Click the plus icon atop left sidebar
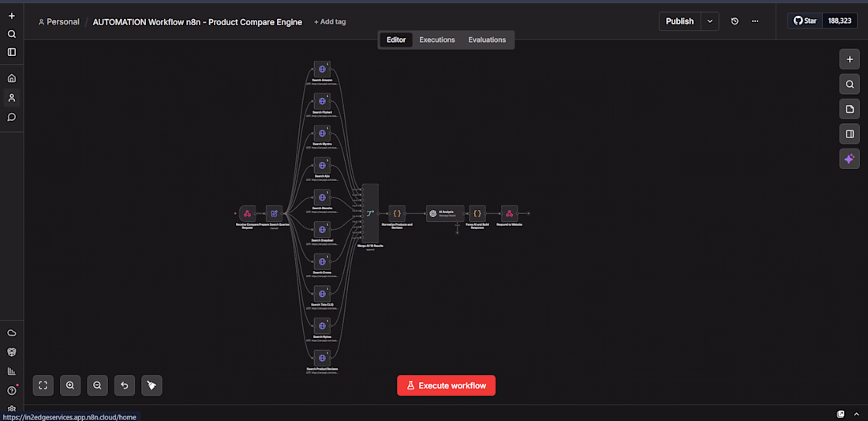This screenshot has height=421, width=868. point(12,16)
